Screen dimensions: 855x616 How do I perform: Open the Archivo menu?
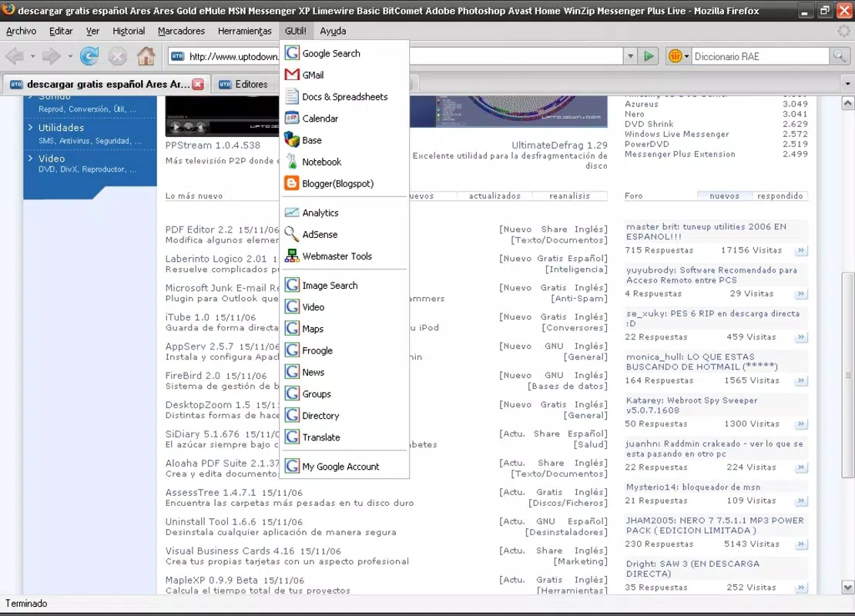coord(22,31)
